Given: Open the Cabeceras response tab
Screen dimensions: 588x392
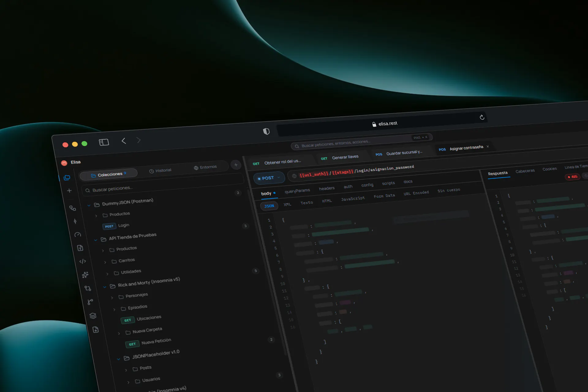Looking at the screenshot, I should [x=525, y=171].
